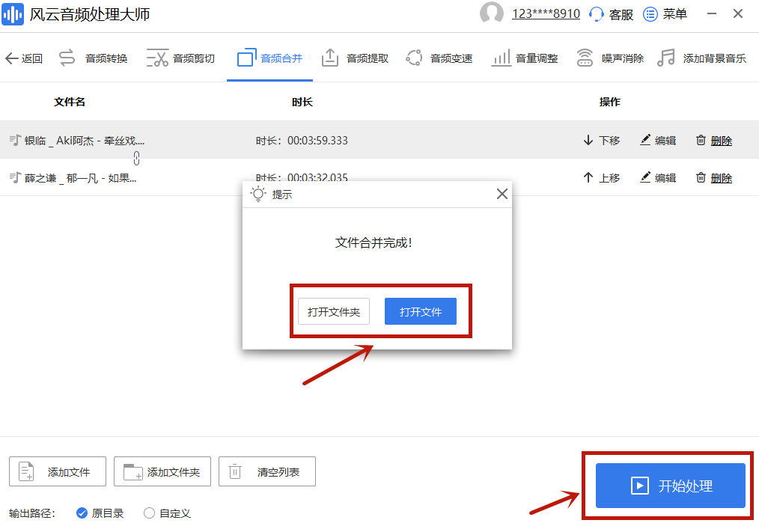
Task: Click the 音频转换 swap arrows icon
Action: [x=67, y=58]
